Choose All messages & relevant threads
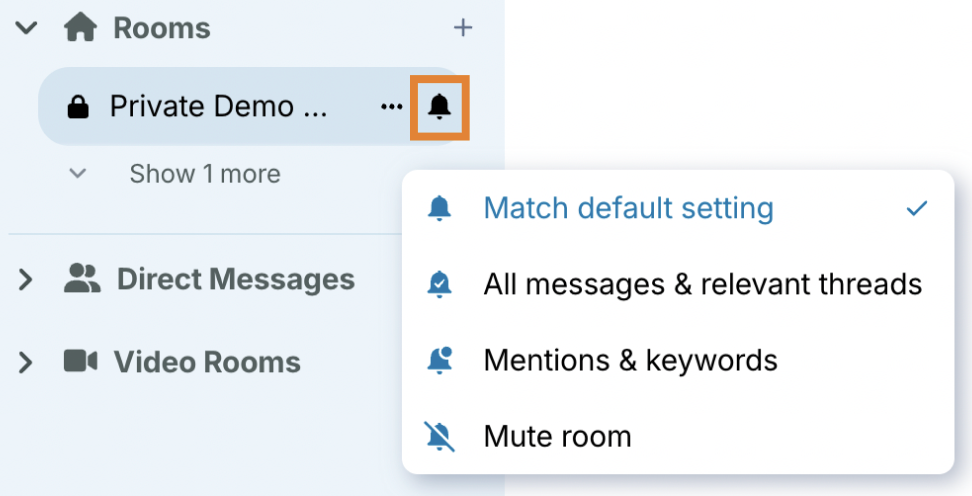Image resolution: width=972 pixels, height=496 pixels. (x=702, y=284)
